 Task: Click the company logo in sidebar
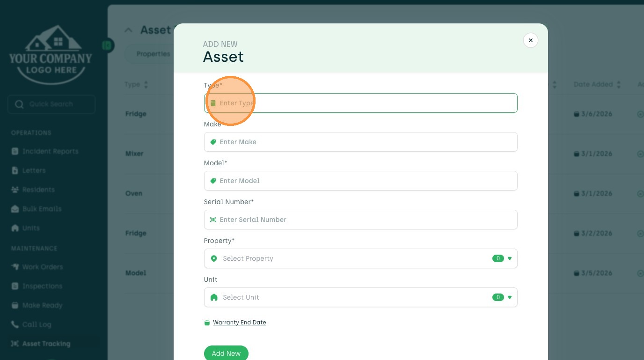point(51,55)
